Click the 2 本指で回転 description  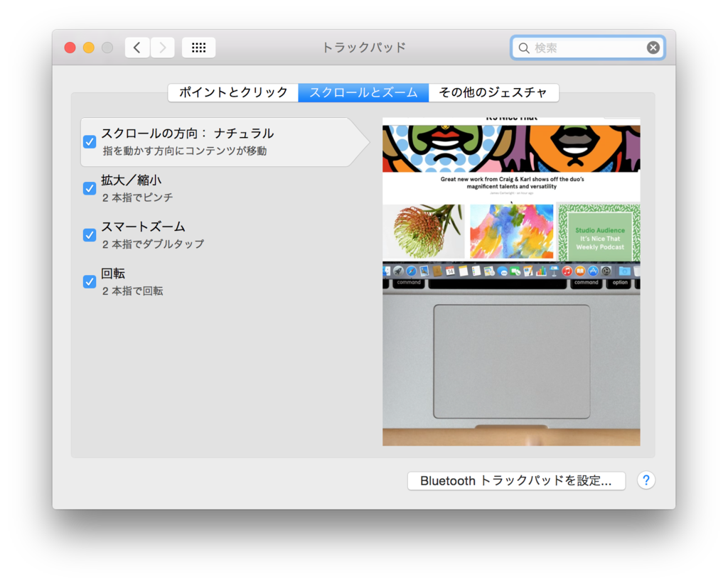coord(133,291)
